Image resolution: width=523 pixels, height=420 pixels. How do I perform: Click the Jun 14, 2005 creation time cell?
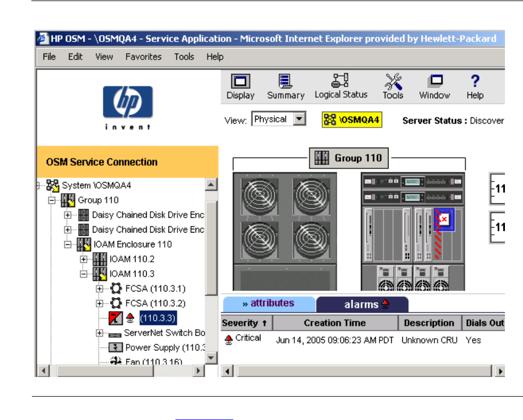click(334, 340)
